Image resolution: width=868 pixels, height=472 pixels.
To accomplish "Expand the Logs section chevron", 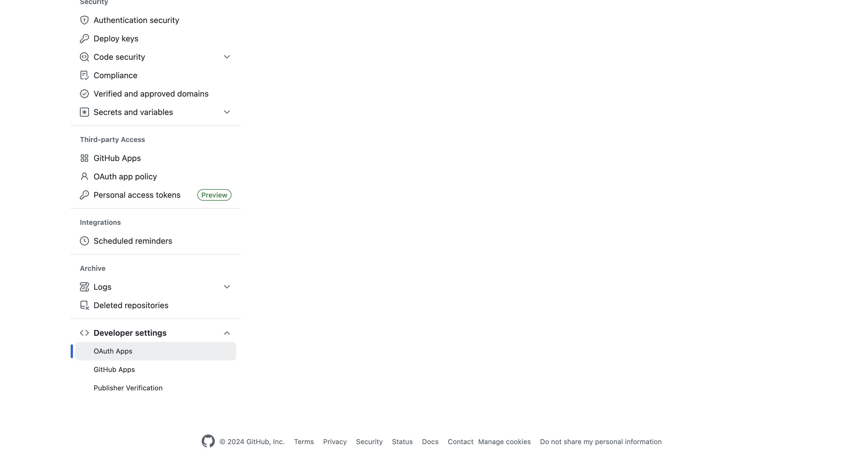I will click(x=227, y=287).
